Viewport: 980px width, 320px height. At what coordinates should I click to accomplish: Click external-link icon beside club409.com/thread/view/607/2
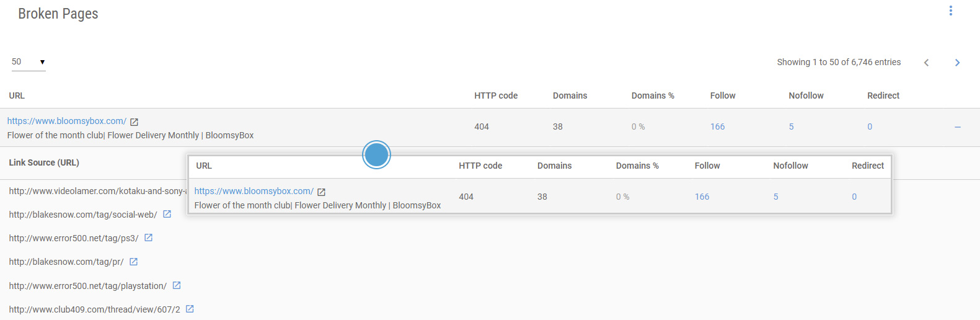[190, 309]
